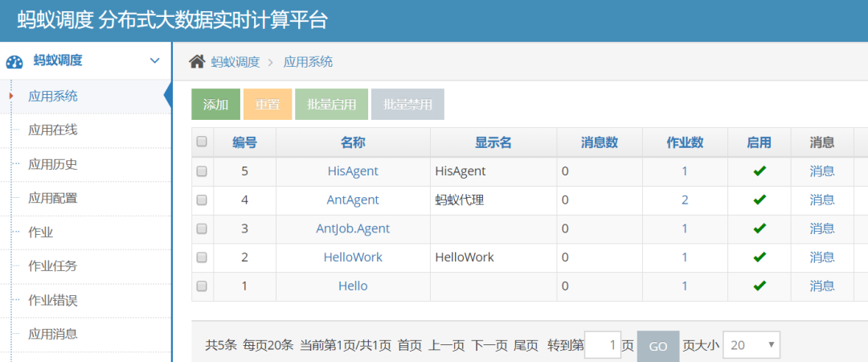Click the 下一页 pagination link
Image resolution: width=868 pixels, height=362 pixels.
pos(489,345)
